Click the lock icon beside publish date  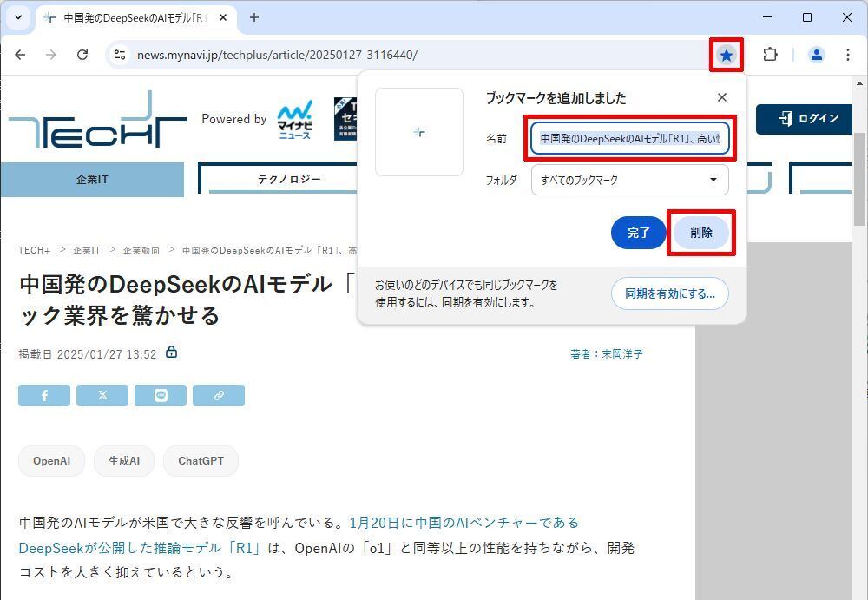(x=172, y=353)
